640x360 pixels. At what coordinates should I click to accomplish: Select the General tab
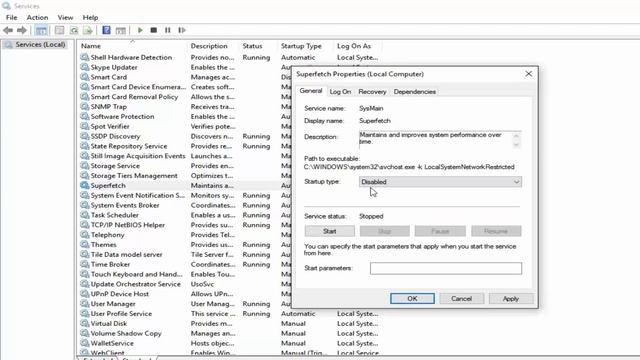(x=311, y=91)
